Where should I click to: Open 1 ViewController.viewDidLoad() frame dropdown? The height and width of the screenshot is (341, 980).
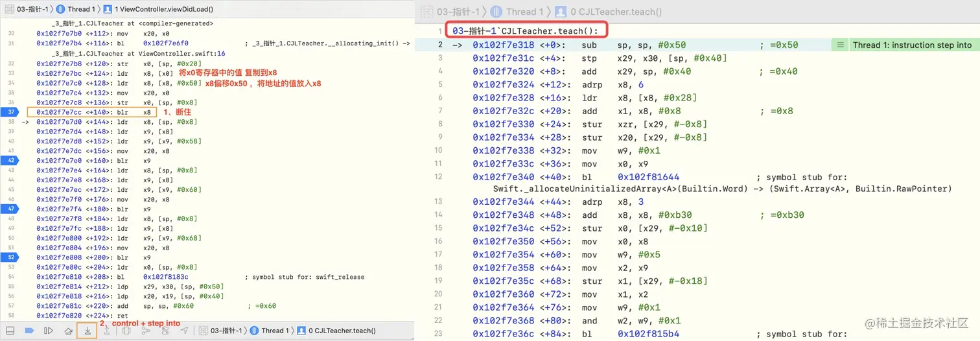163,10
